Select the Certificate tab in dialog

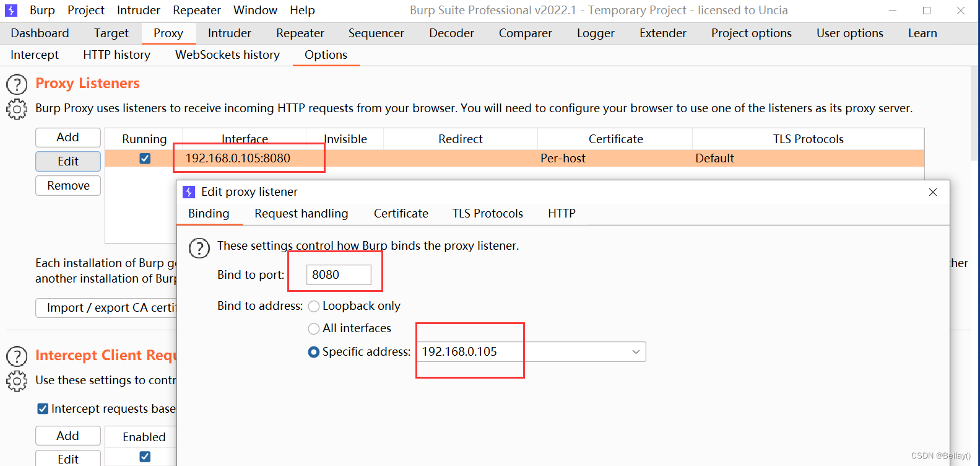pos(401,214)
